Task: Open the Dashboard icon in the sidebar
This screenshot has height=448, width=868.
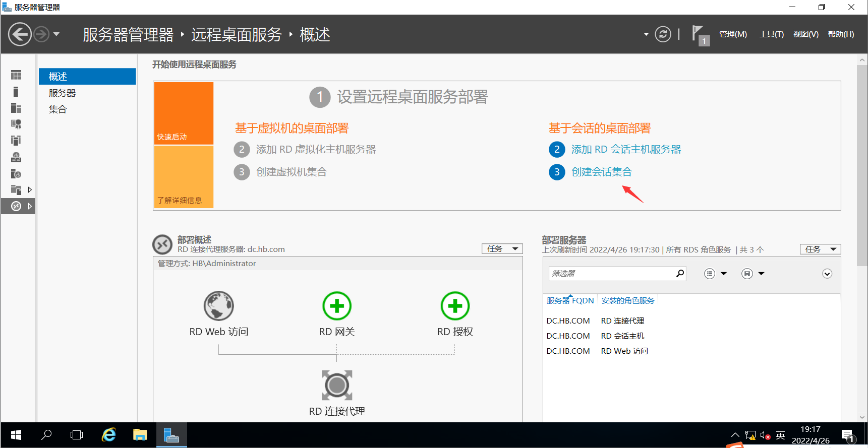Action: pos(16,75)
